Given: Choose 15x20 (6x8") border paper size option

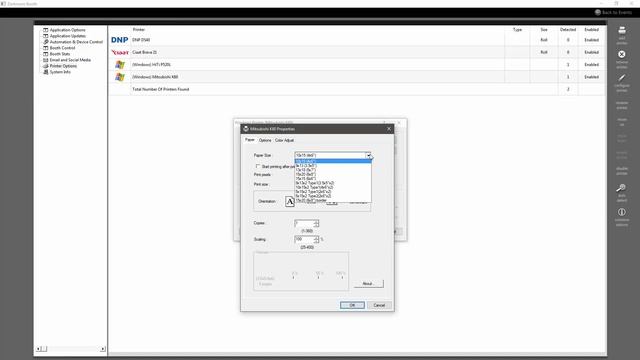Looking at the screenshot, I should pyautogui.click(x=333, y=200).
